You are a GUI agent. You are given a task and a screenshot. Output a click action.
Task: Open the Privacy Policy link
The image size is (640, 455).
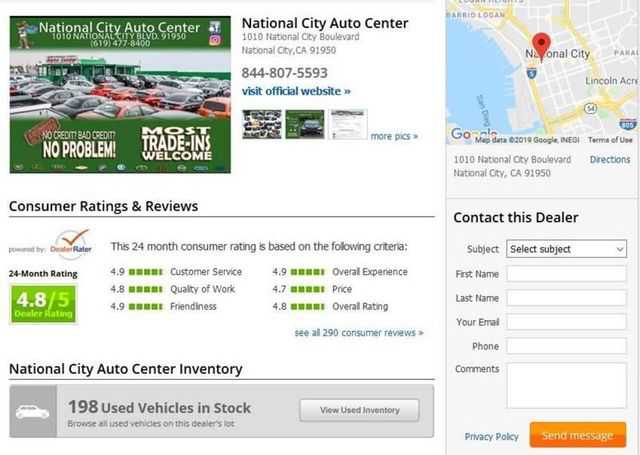pos(491,436)
